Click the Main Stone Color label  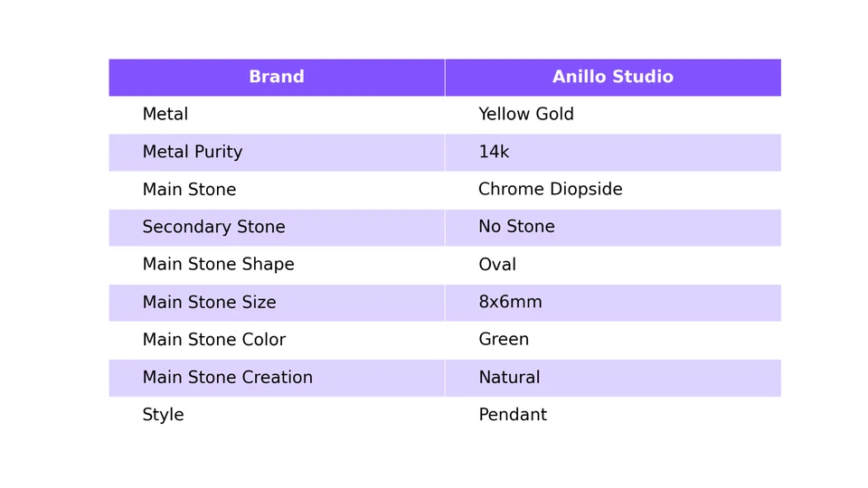click(x=213, y=341)
